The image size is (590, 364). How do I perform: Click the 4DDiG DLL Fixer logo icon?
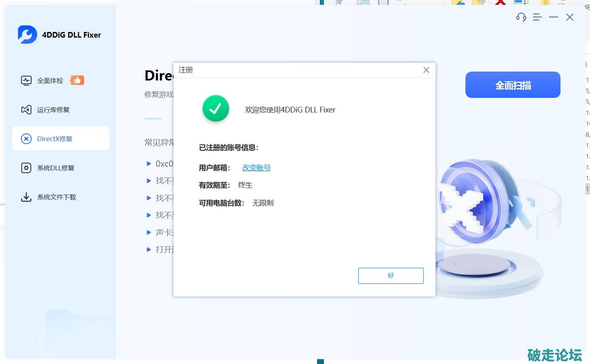coord(27,35)
